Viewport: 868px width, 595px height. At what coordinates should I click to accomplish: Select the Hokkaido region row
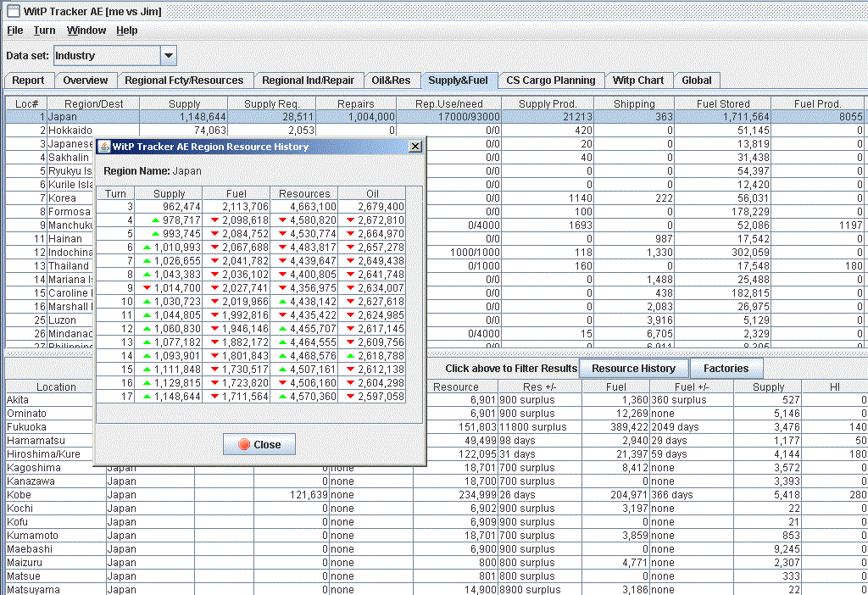[x=70, y=131]
